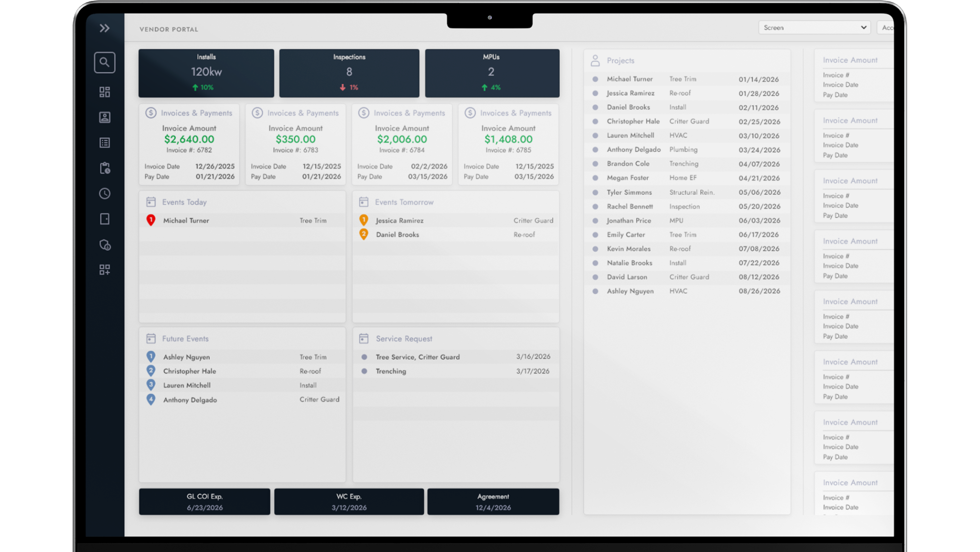Select the Inspections stat card
Viewport: 980px width, 552px height.
tap(349, 73)
